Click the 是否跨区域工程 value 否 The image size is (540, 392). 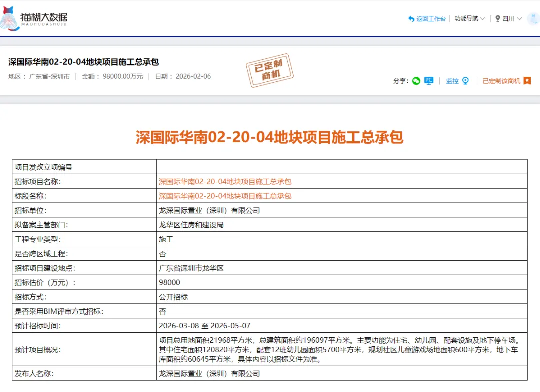click(162, 254)
